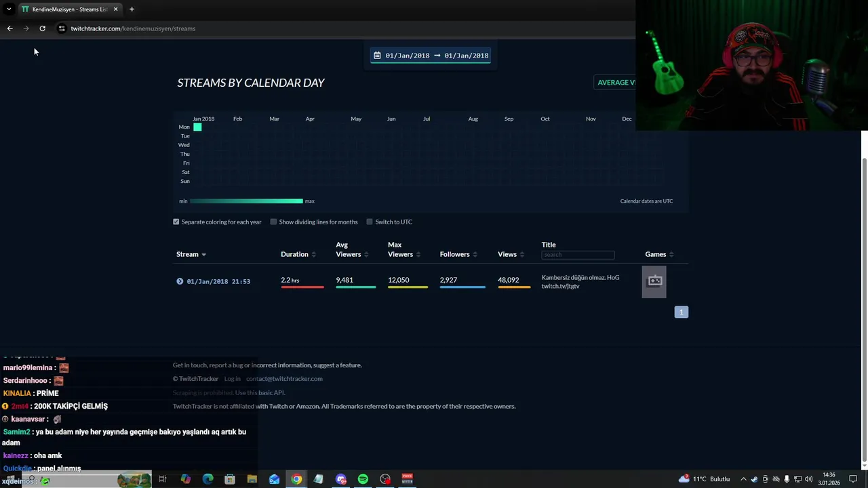Open Spotify from taskbar

point(363,479)
